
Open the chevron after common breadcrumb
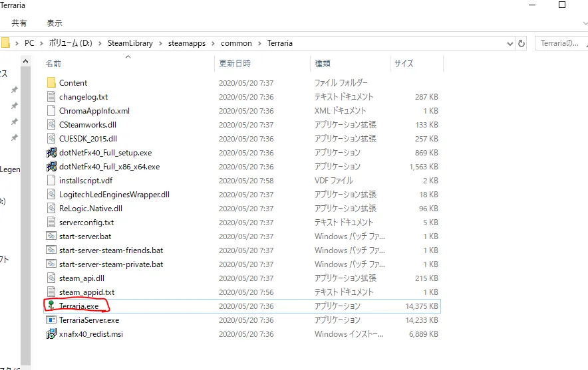click(259, 43)
